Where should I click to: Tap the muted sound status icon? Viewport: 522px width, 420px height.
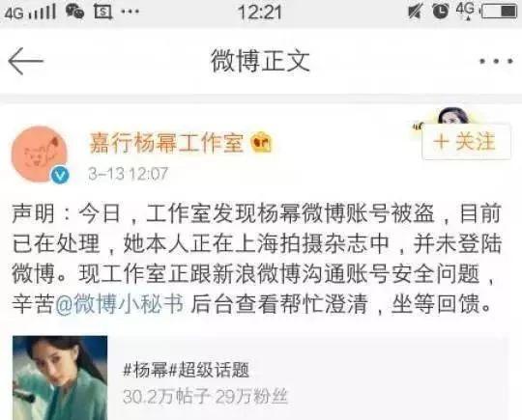point(415,12)
